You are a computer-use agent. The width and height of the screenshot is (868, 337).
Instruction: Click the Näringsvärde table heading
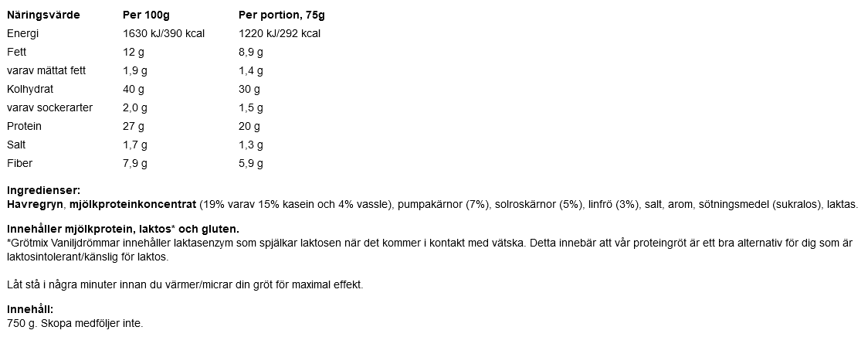43,15
